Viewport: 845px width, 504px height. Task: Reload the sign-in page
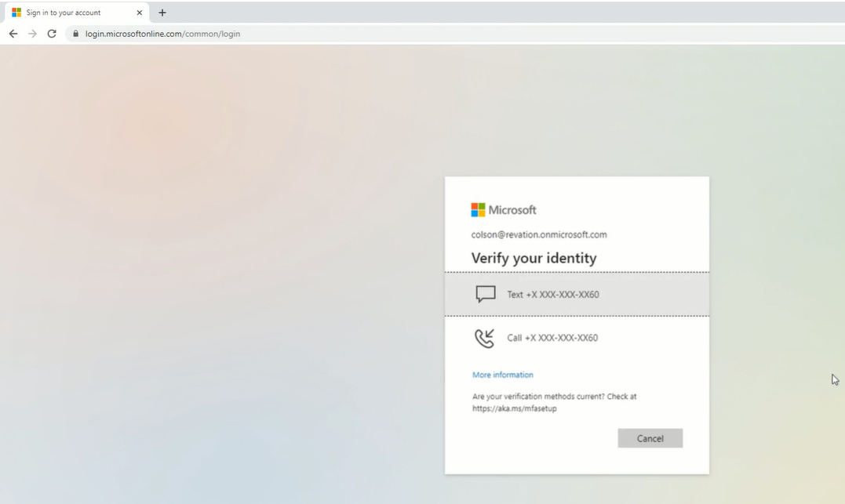[x=52, y=34]
